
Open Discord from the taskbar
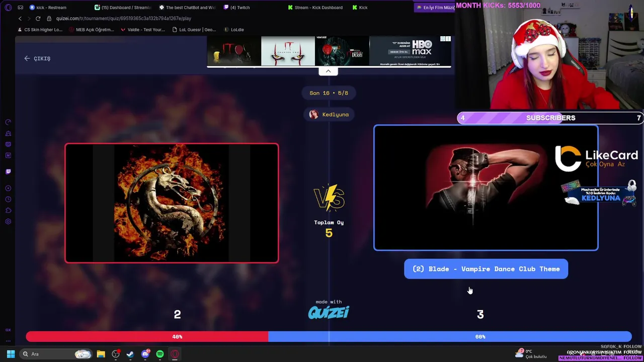click(145, 354)
